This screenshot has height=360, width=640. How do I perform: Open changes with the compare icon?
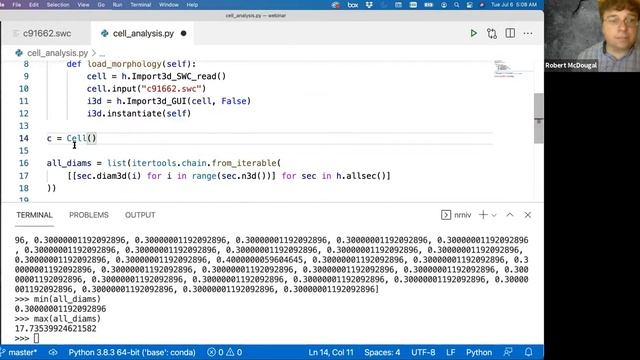[x=492, y=33]
